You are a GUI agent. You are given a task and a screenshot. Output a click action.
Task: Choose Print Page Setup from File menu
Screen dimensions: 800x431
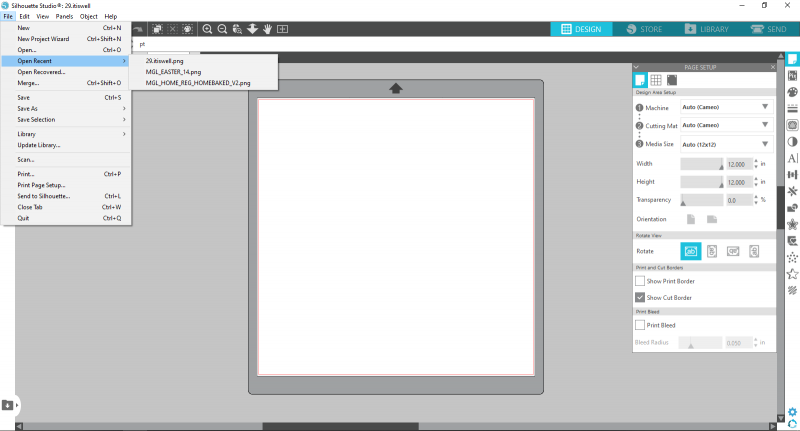click(x=41, y=185)
